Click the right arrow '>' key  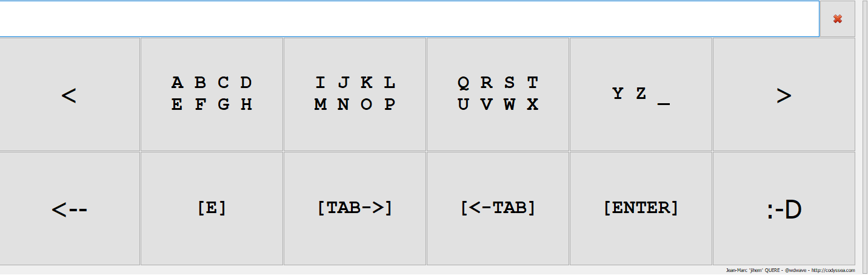coord(784,94)
